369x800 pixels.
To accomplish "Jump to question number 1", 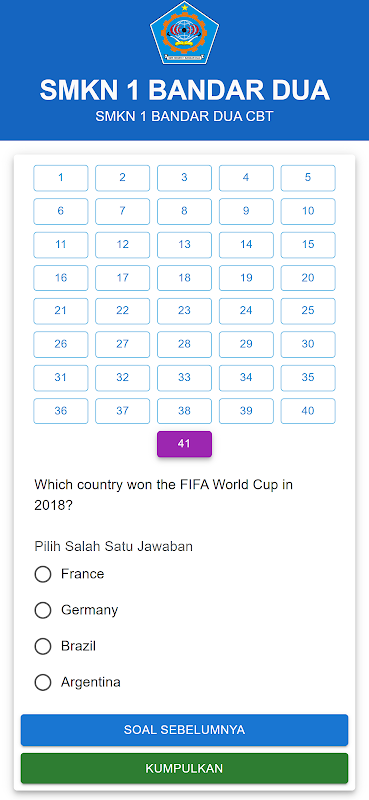I will pos(61,178).
